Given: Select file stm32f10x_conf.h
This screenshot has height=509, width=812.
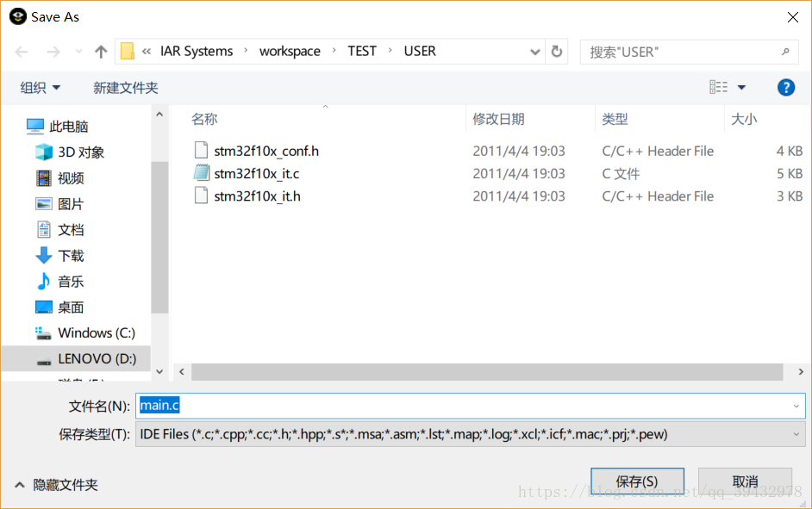Looking at the screenshot, I should tap(266, 151).
